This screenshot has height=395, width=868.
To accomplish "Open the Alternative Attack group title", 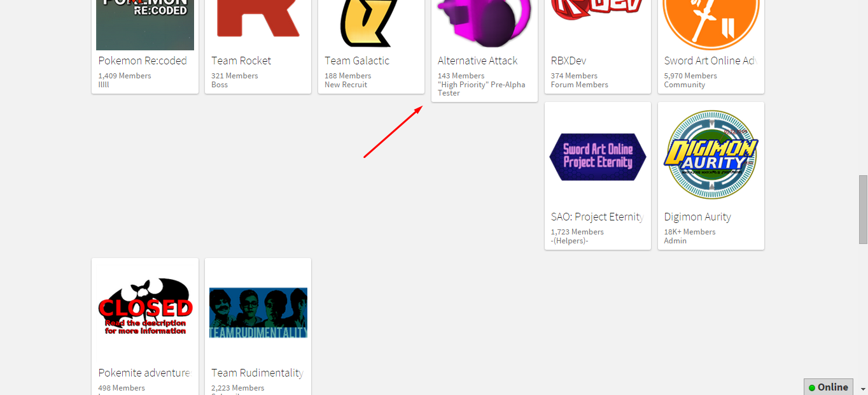I will point(477,61).
